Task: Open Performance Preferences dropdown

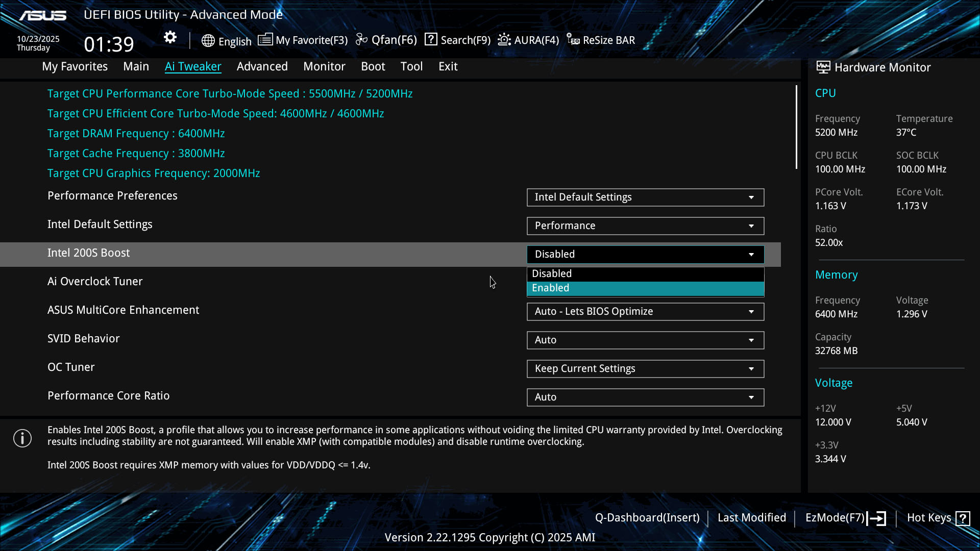Action: pos(645,197)
